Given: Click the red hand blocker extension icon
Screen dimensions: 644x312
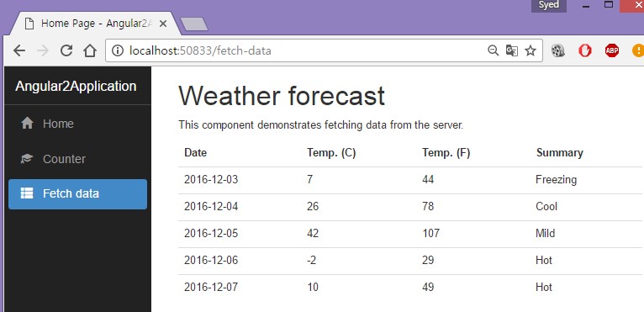Looking at the screenshot, I should tap(585, 50).
